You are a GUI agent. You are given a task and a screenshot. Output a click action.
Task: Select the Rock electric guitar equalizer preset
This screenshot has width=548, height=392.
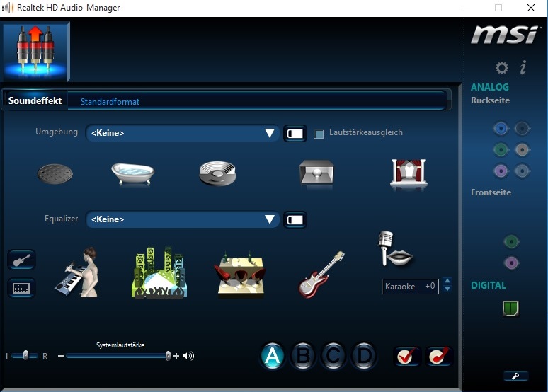[x=321, y=275]
